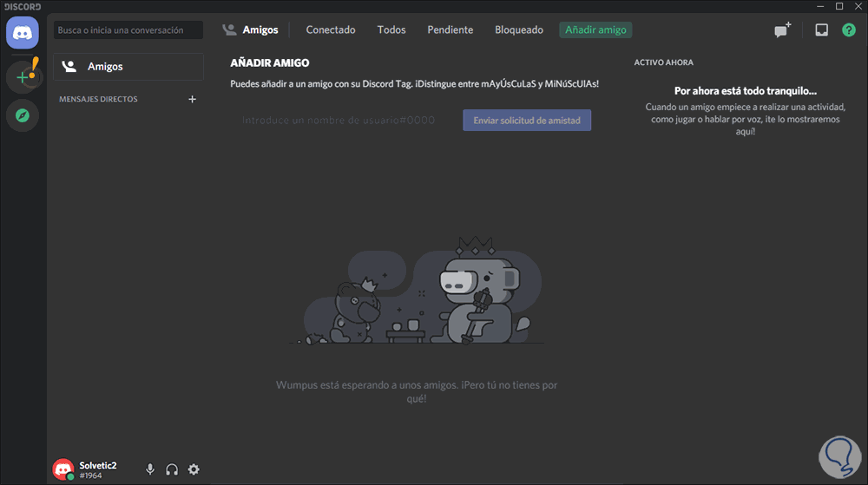868x485 pixels.
Task: Switch to the Todos tab
Action: pyautogui.click(x=391, y=29)
